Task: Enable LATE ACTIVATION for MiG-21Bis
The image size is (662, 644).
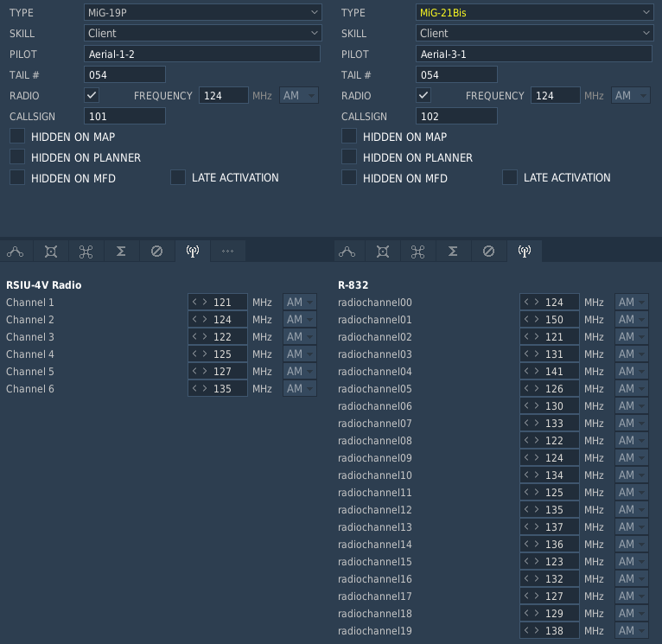Action: [x=510, y=178]
